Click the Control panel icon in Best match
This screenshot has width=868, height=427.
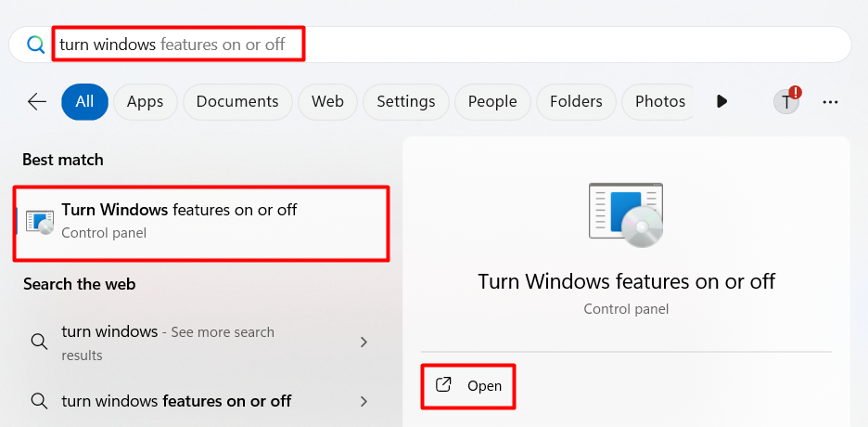point(40,223)
